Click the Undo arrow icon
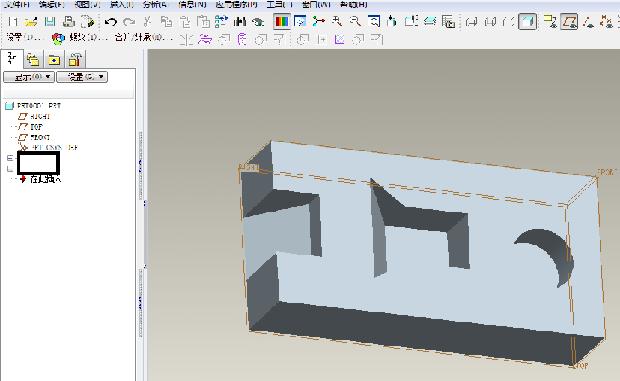Viewport: 620px width, 381px height. [111, 22]
